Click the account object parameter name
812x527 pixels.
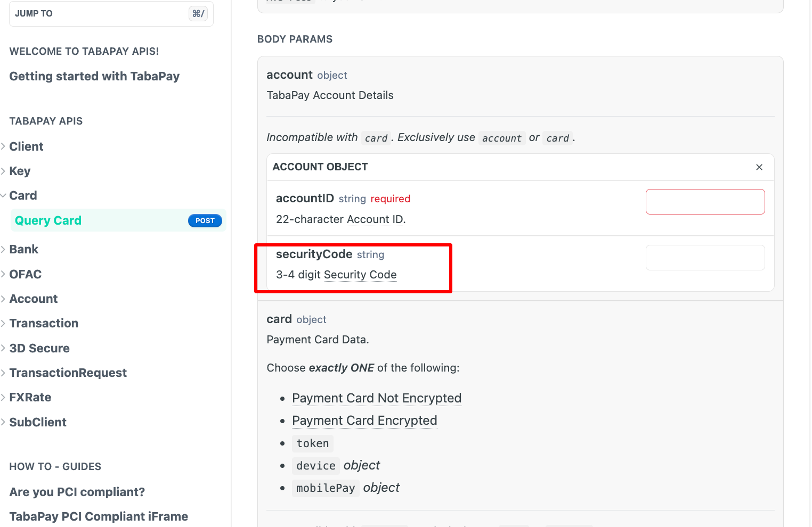pyautogui.click(x=289, y=75)
